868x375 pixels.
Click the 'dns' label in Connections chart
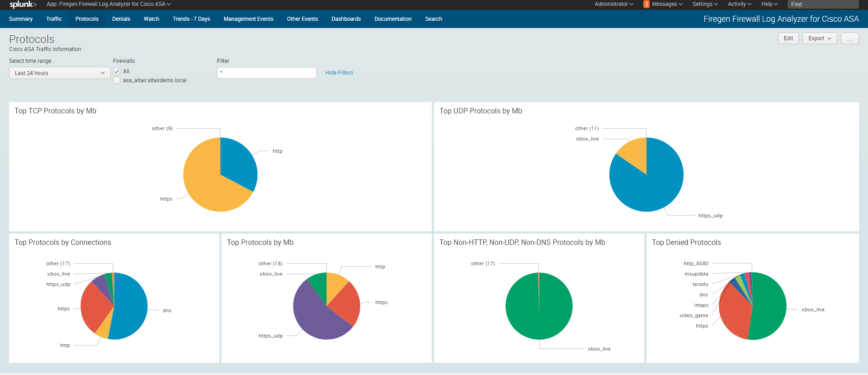167,311
